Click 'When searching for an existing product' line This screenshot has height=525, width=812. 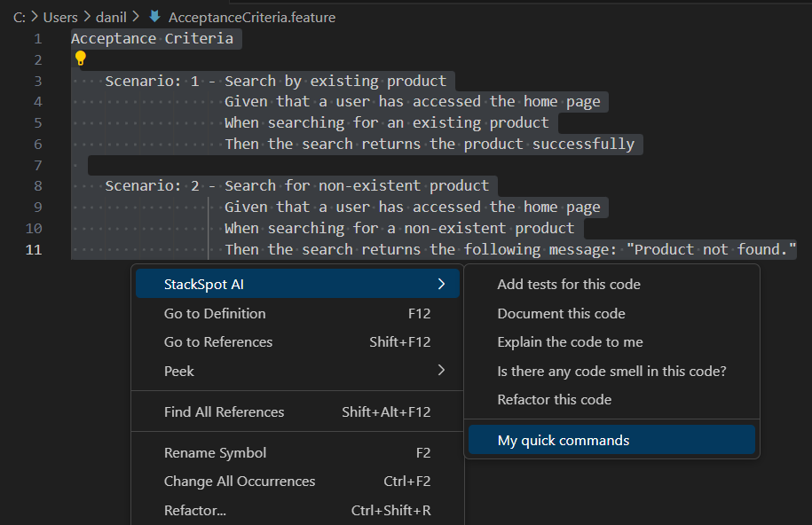pos(386,122)
